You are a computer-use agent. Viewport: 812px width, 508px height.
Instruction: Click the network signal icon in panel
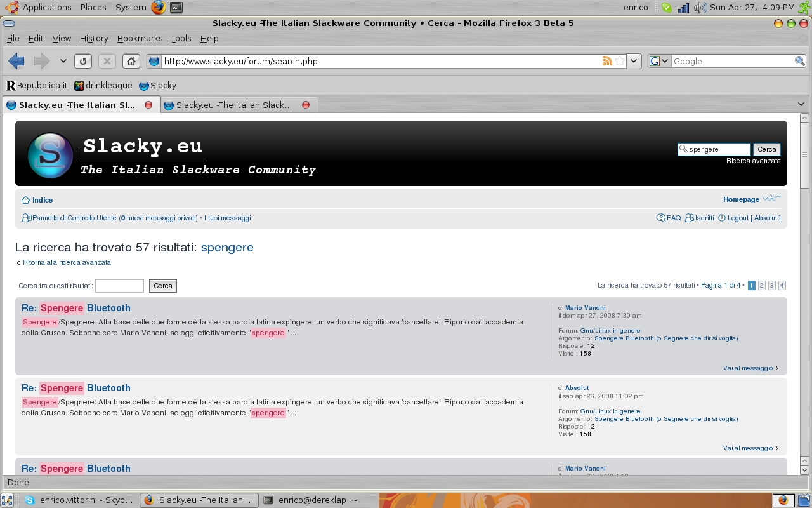click(683, 7)
